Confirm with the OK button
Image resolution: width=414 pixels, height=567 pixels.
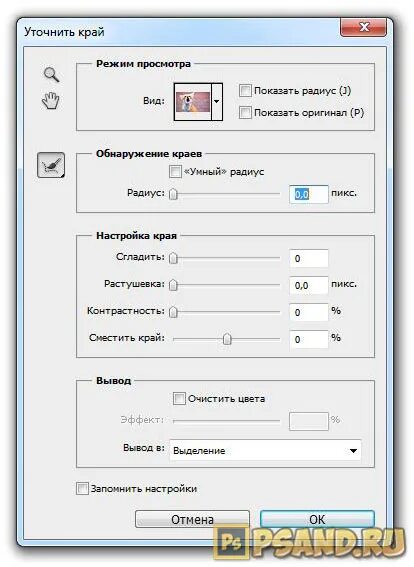point(317,519)
